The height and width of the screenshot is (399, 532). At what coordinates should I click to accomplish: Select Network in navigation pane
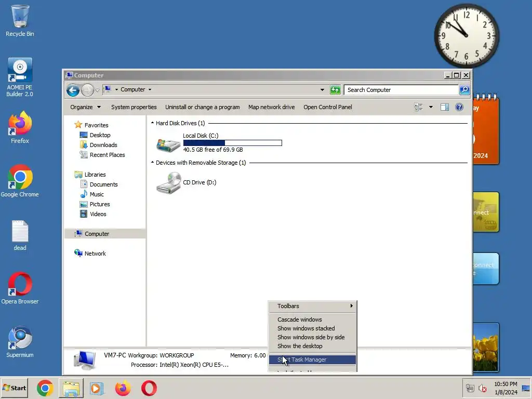95,254
